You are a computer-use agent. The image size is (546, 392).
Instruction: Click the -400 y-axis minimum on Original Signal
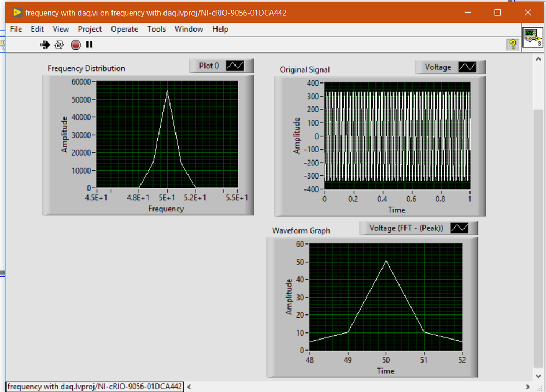click(311, 189)
